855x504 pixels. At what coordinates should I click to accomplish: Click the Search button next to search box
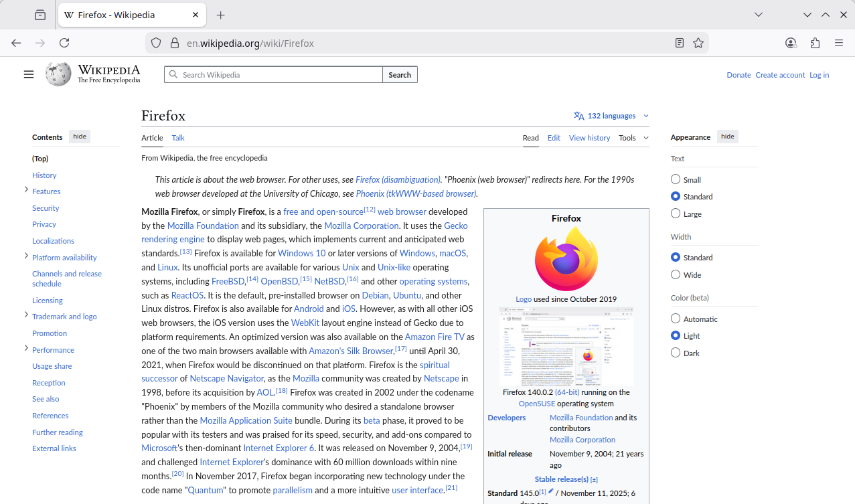point(400,75)
